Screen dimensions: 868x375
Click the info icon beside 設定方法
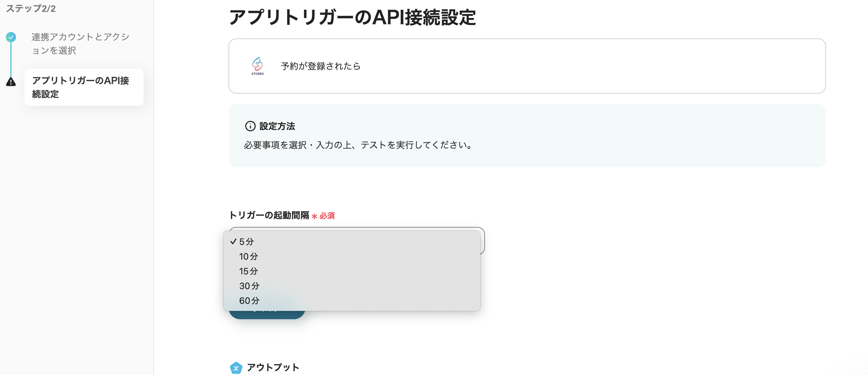pyautogui.click(x=250, y=126)
